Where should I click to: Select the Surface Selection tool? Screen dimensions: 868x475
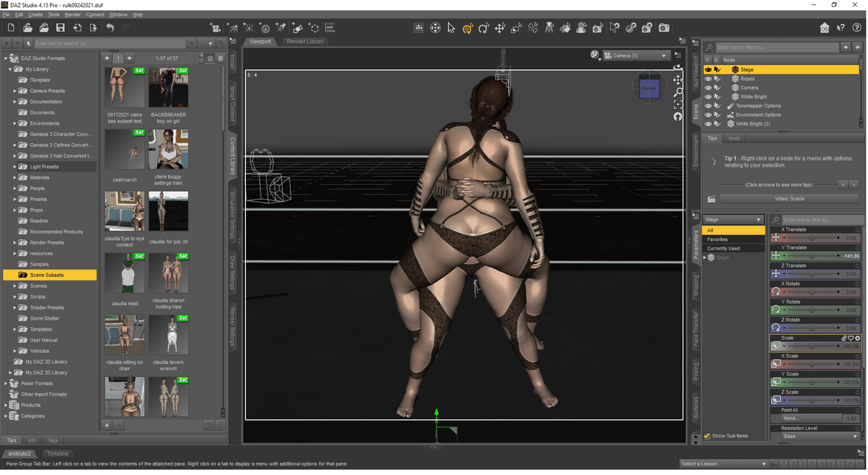click(x=565, y=28)
